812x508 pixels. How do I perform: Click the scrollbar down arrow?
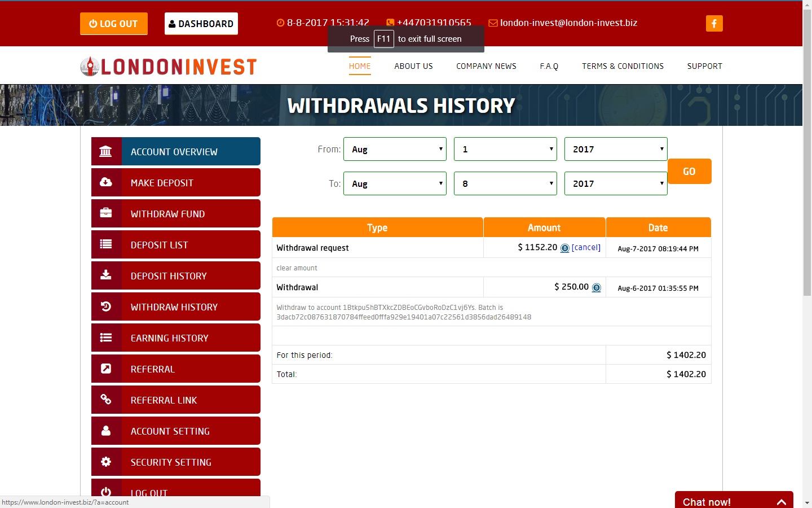click(807, 502)
